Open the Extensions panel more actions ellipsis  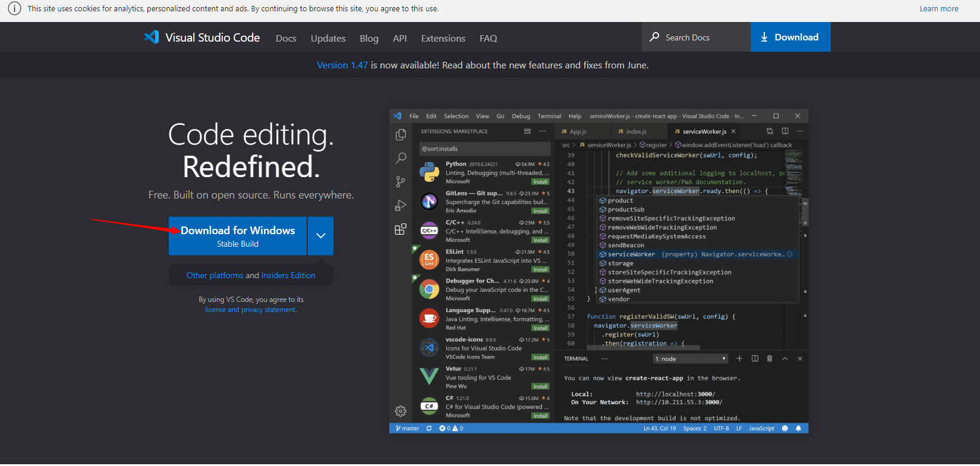[x=542, y=131]
